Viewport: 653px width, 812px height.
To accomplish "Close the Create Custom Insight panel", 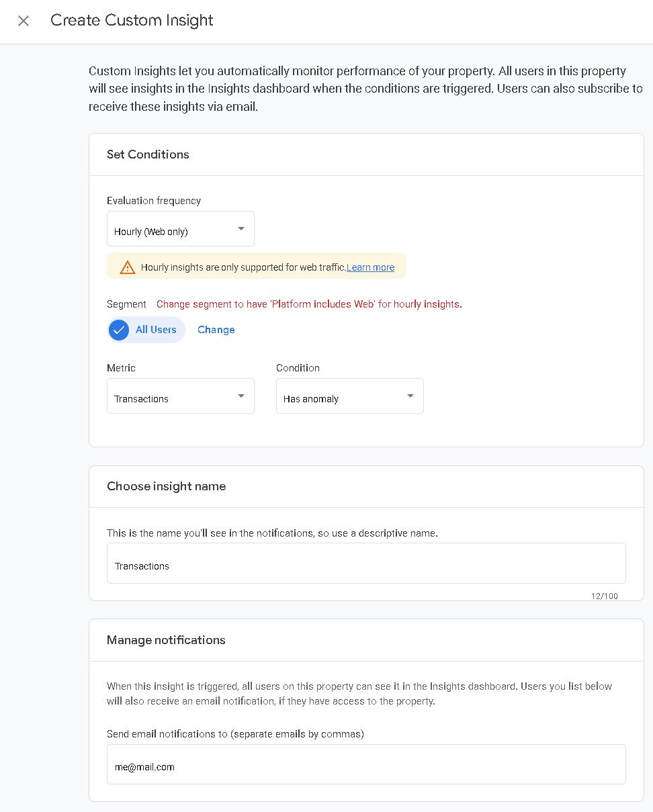I will pyautogui.click(x=24, y=21).
